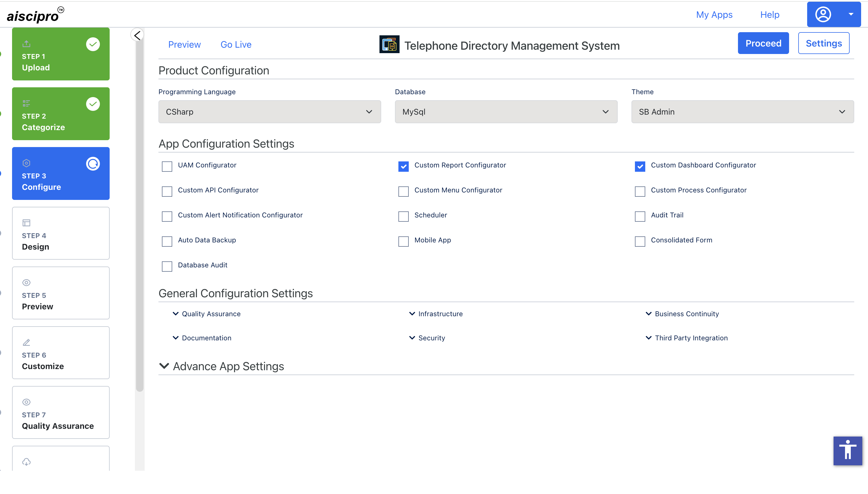Expand Third Party Integration settings
This screenshot has height=494, width=868.
(686, 338)
